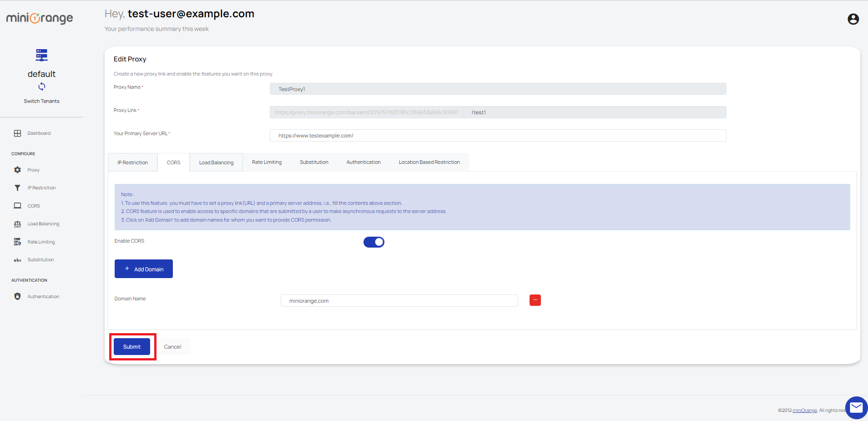
Task: Open the Substitution tab
Action: pyautogui.click(x=314, y=162)
